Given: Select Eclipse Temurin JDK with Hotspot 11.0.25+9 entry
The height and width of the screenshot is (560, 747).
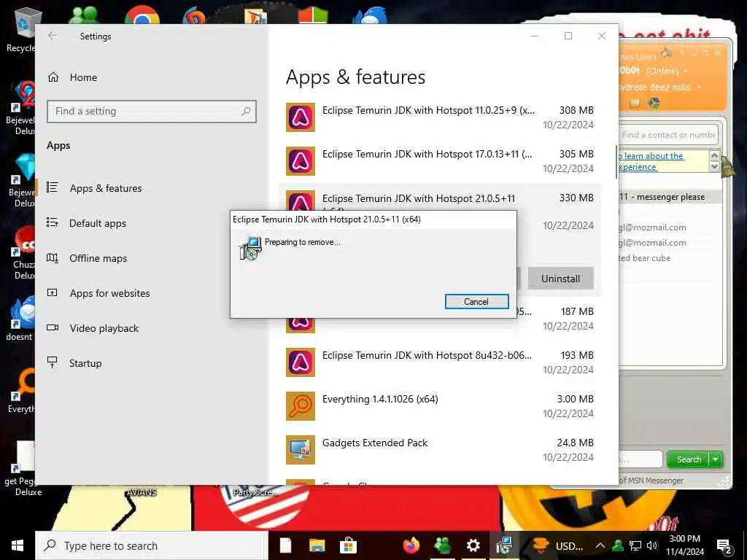Looking at the screenshot, I should pyautogui.click(x=440, y=117).
